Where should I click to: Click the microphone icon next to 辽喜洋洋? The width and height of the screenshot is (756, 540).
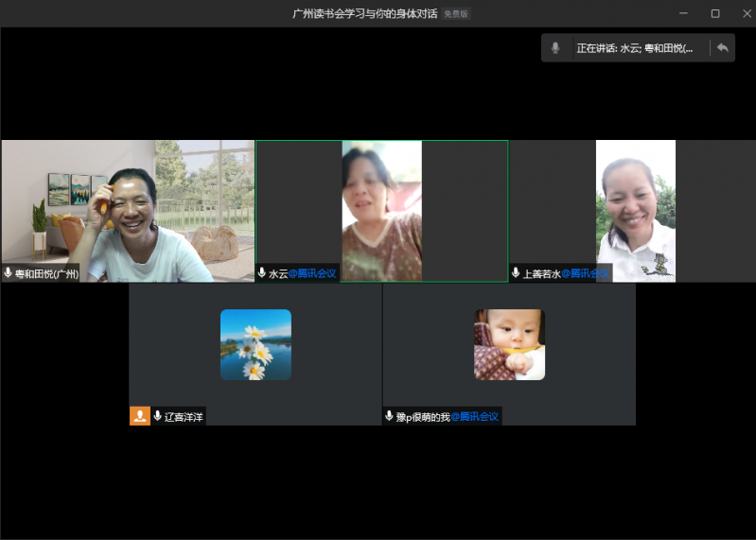[158, 416]
